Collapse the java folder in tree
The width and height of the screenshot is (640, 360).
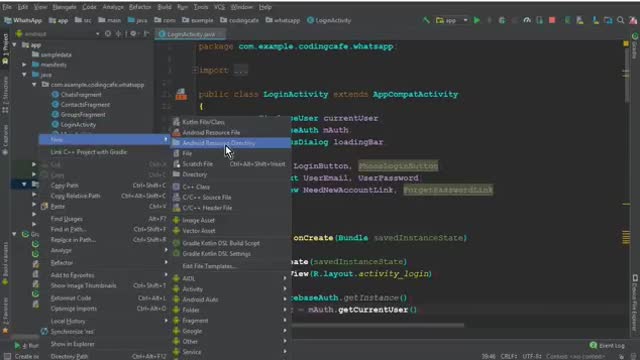point(24,75)
